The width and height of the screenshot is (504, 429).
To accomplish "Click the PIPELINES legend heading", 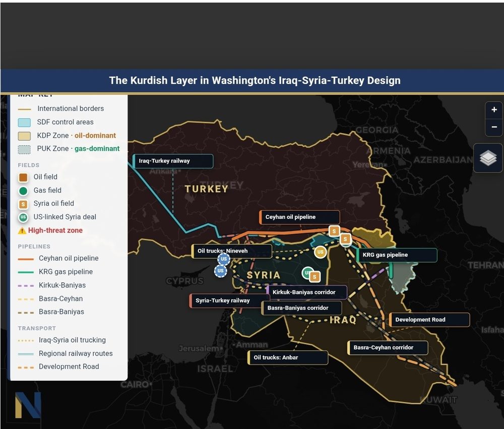I will pyautogui.click(x=34, y=247).
